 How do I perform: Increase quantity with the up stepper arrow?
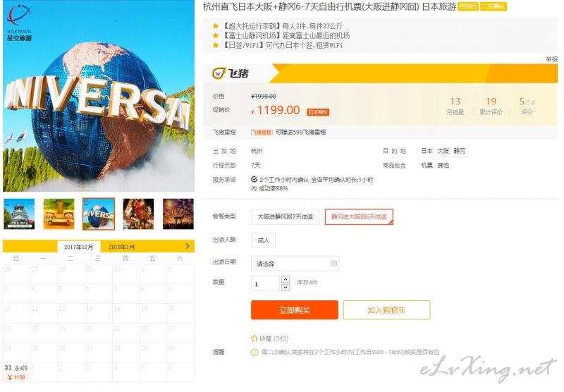click(286, 279)
